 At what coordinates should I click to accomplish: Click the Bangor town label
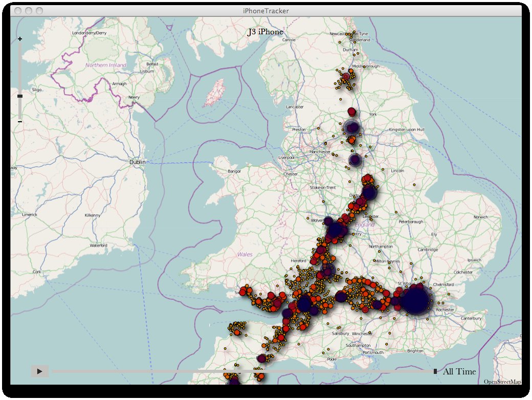(x=234, y=171)
